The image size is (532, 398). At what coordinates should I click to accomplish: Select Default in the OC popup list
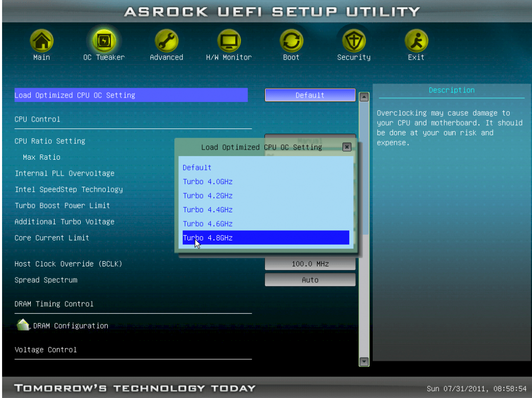[x=197, y=167]
